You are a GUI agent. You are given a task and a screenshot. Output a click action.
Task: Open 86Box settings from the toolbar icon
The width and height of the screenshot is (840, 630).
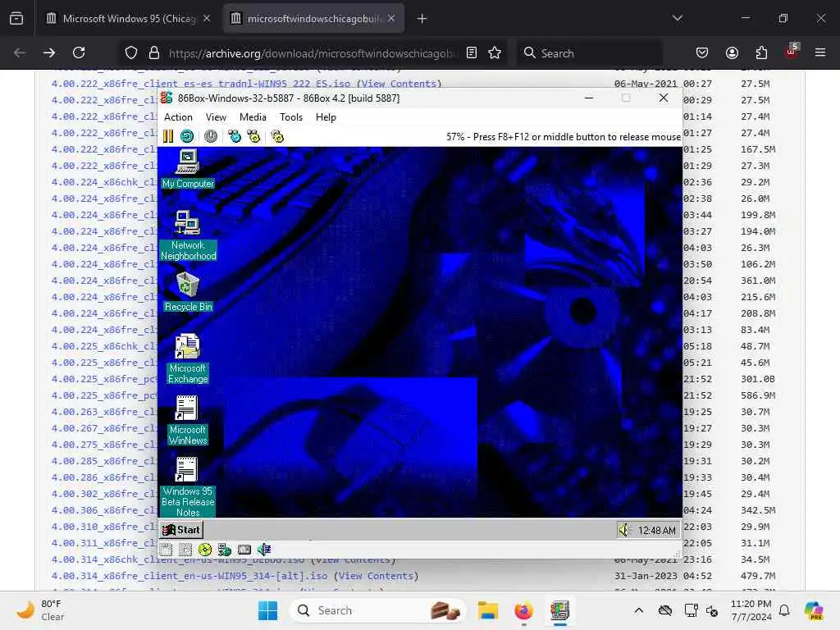[x=277, y=137]
